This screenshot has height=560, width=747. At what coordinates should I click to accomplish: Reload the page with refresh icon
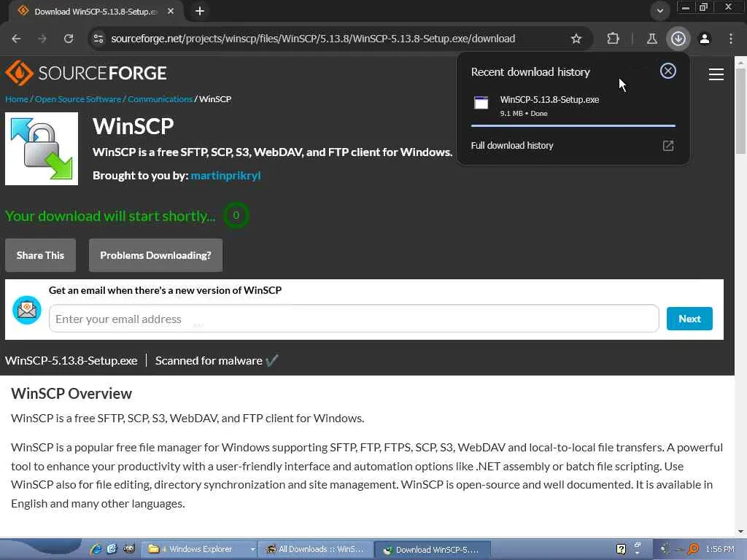(69, 39)
